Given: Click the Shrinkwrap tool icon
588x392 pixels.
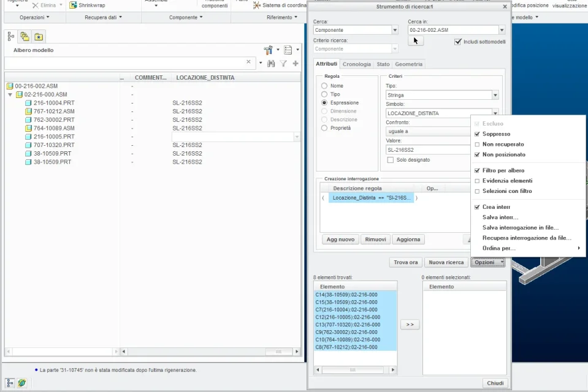Looking at the screenshot, I should tap(73, 5).
